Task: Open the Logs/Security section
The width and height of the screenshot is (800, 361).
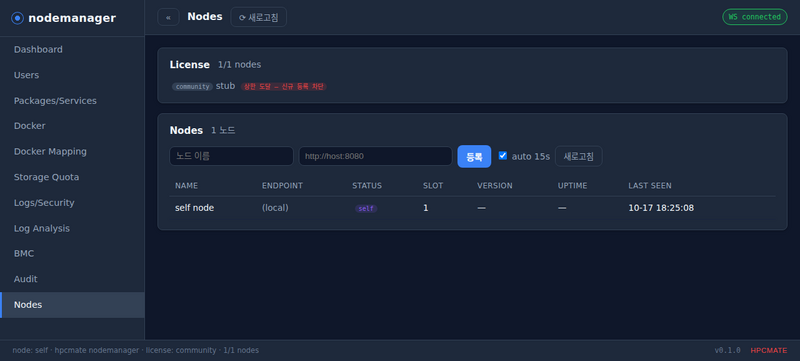Action: pyautogui.click(x=72, y=202)
